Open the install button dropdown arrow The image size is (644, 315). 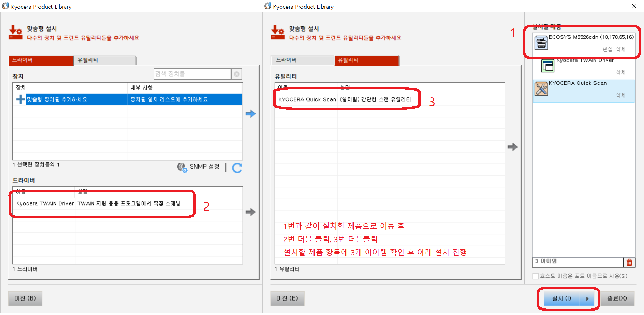[588, 299]
